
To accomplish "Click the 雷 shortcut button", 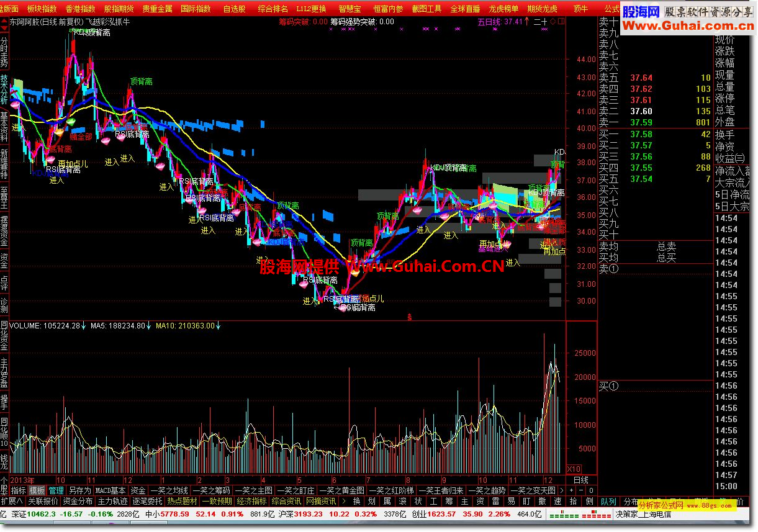I will point(495,501).
